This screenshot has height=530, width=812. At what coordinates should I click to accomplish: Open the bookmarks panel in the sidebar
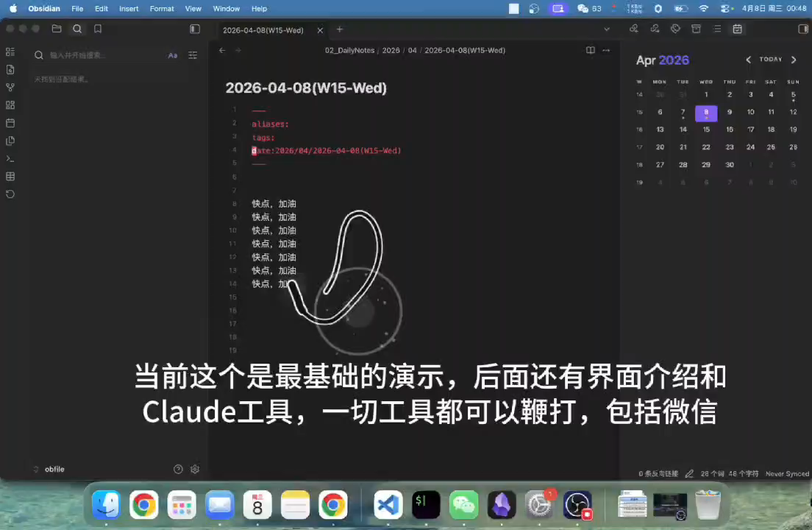98,29
